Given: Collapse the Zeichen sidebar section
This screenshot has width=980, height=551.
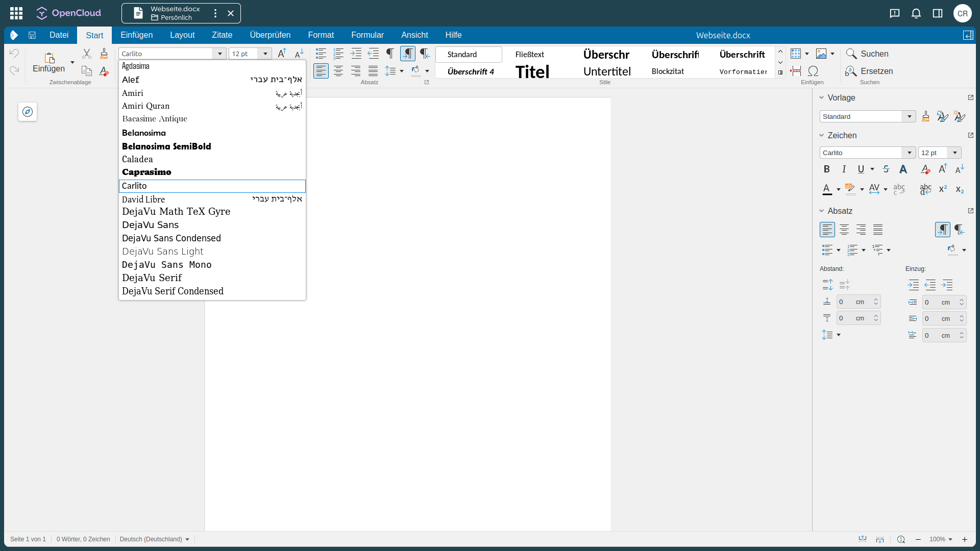Looking at the screenshot, I should point(822,135).
